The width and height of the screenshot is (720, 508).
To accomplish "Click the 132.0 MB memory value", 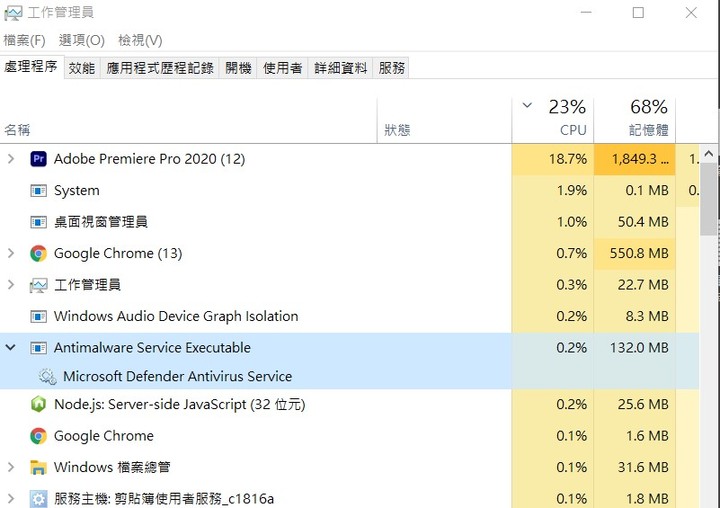I will tap(639, 348).
